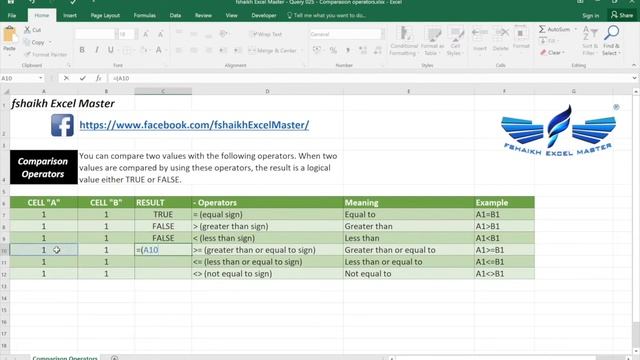
Task: Click the Decrease Font Size icon
Action: click(160, 34)
